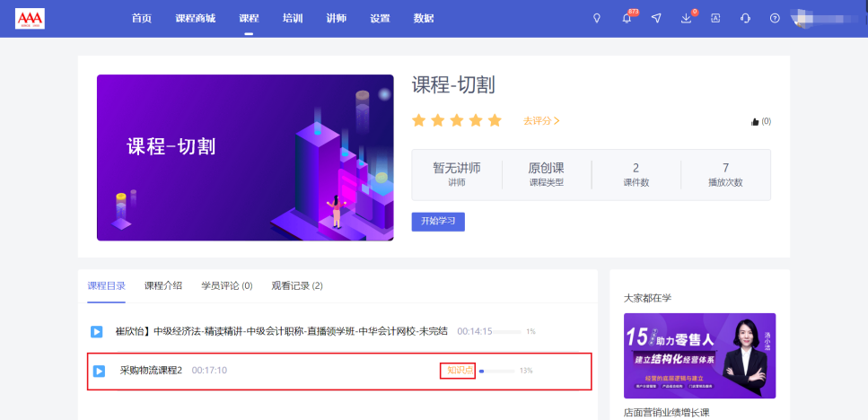Open 中级经济法-精读精讲 course title

click(281, 331)
